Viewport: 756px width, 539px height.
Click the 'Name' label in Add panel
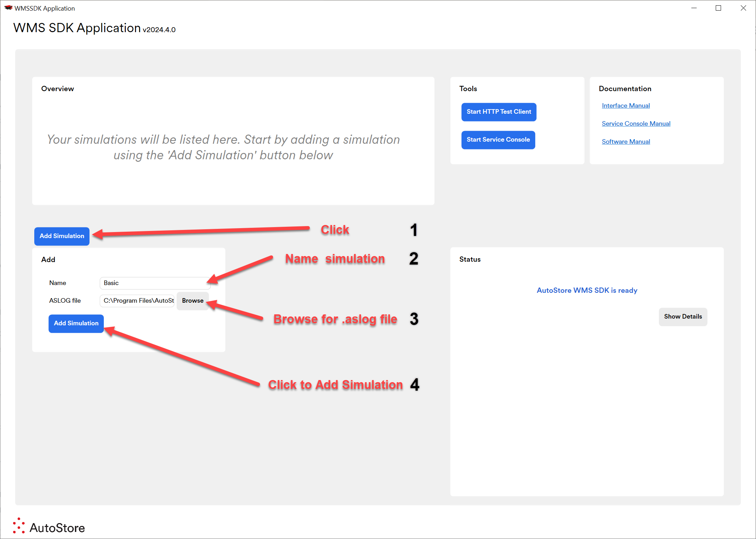(58, 283)
